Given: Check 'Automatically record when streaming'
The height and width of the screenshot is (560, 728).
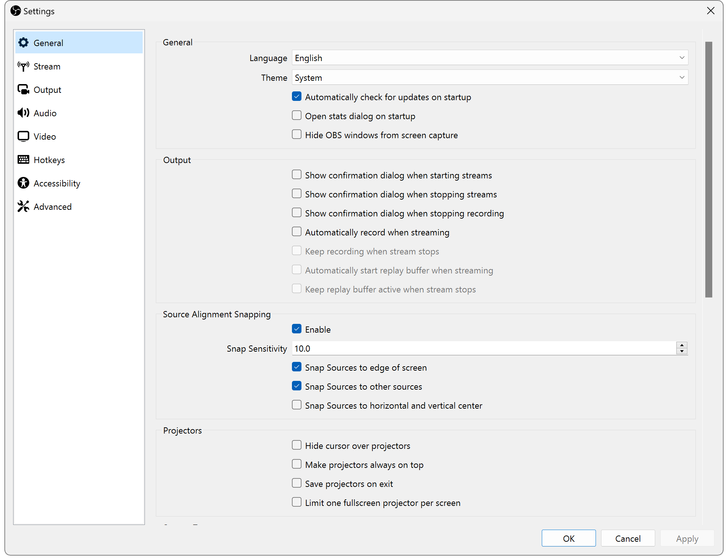Looking at the screenshot, I should pos(296,231).
